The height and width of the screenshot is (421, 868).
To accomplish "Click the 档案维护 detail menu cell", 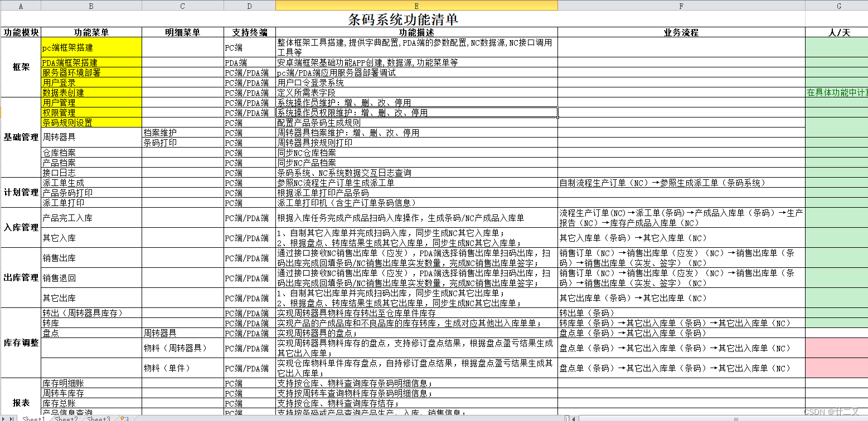I will coord(183,133).
